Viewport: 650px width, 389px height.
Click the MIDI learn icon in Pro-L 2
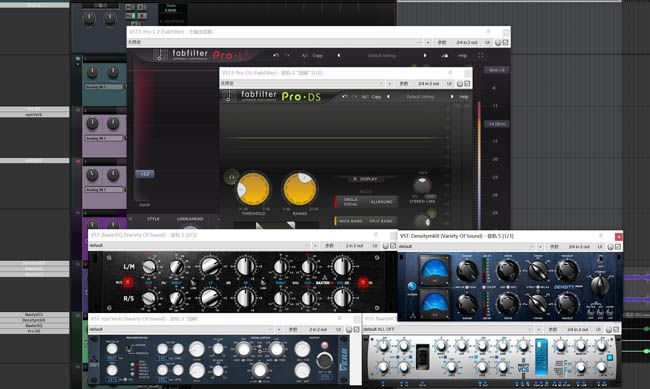pos(444,55)
